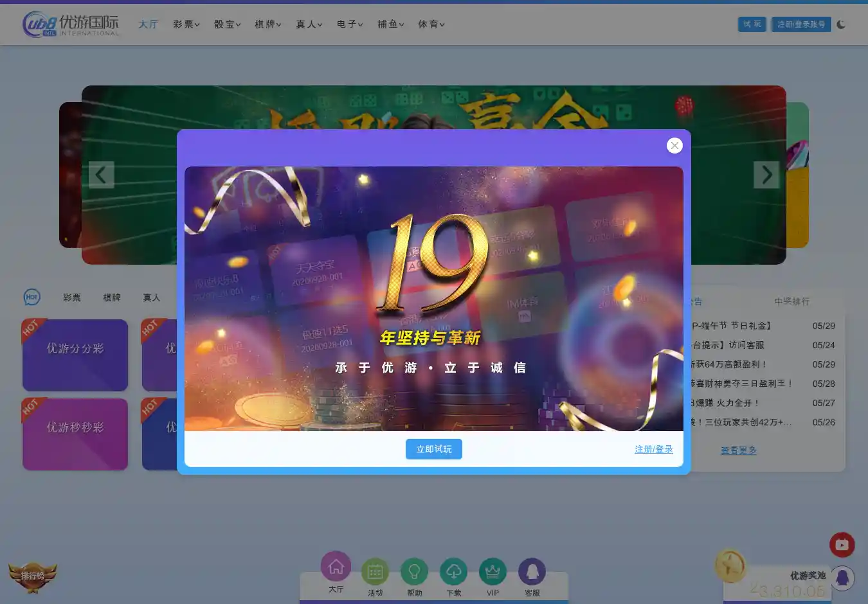Close the 19th anniversary popup
The height and width of the screenshot is (604, 868).
coord(674,146)
